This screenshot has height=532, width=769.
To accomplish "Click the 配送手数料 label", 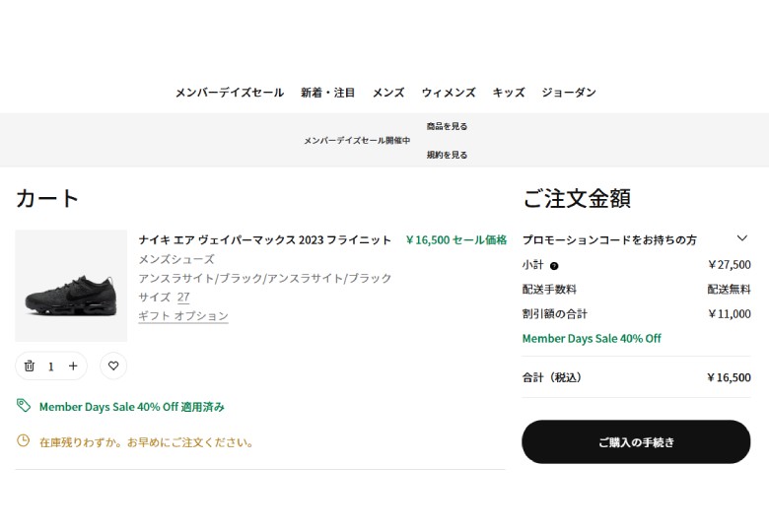I will click(x=549, y=290).
